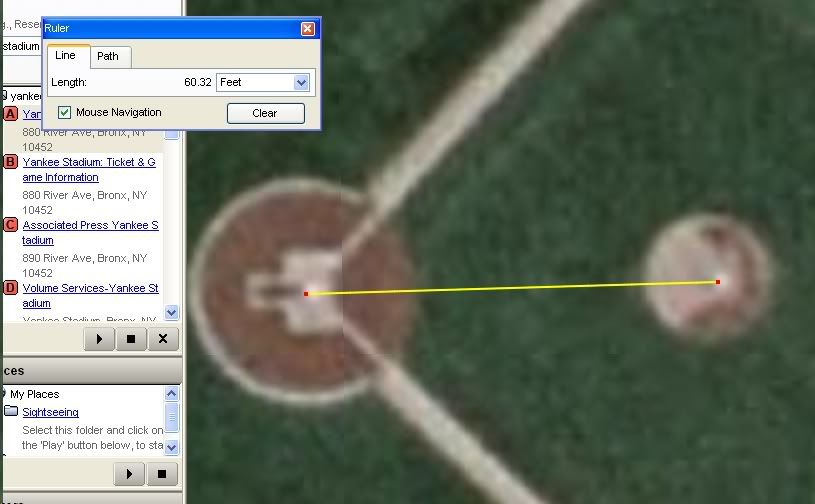
Task: Click the red D result marker icon
Action: tap(11, 289)
